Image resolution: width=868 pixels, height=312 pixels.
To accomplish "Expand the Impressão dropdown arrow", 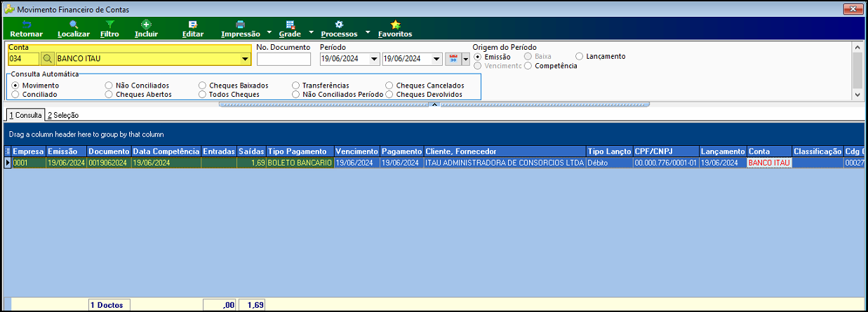I will coord(269,33).
